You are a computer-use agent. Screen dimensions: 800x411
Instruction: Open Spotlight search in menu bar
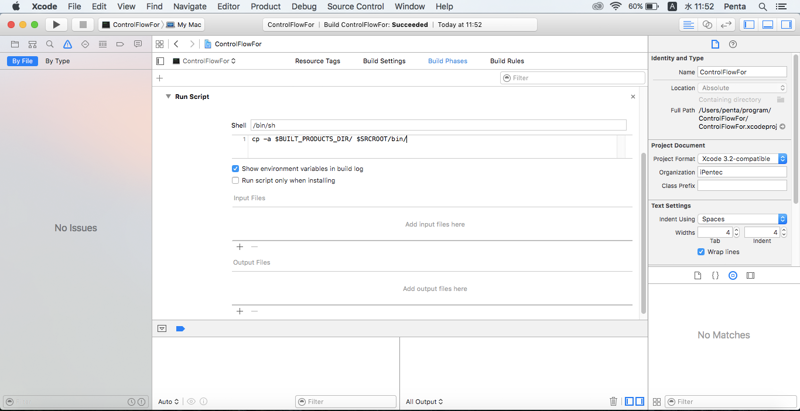762,7
